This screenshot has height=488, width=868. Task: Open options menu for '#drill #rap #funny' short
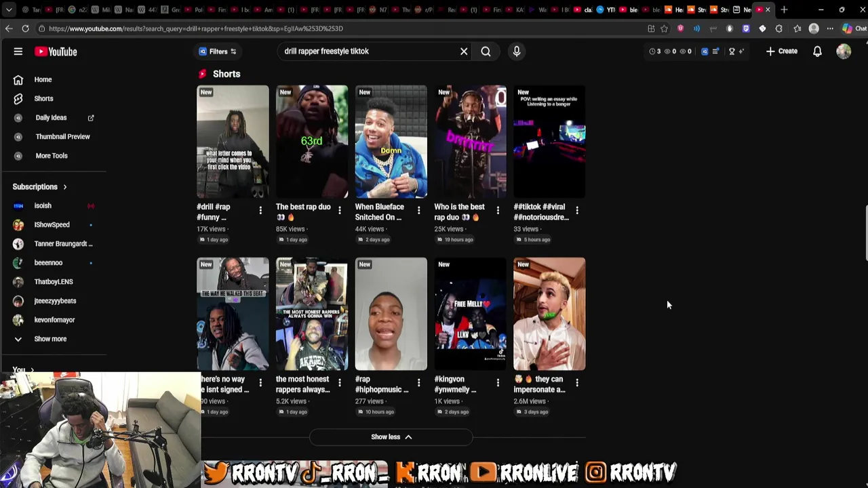[x=260, y=211]
